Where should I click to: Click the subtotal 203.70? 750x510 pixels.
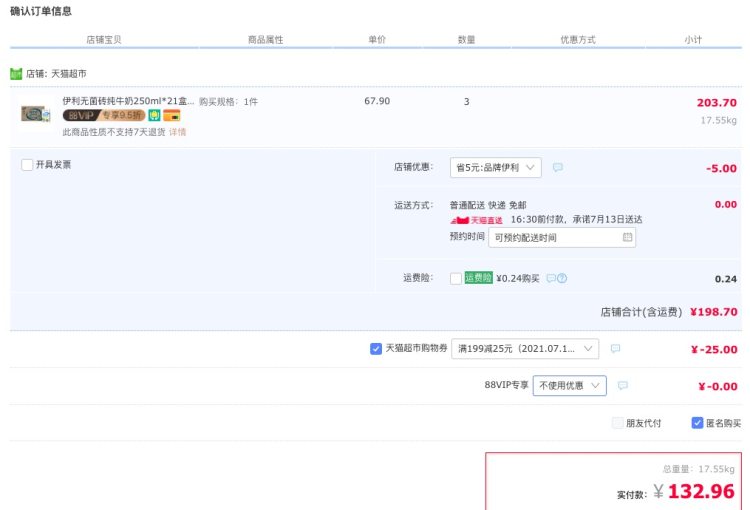tap(717, 102)
